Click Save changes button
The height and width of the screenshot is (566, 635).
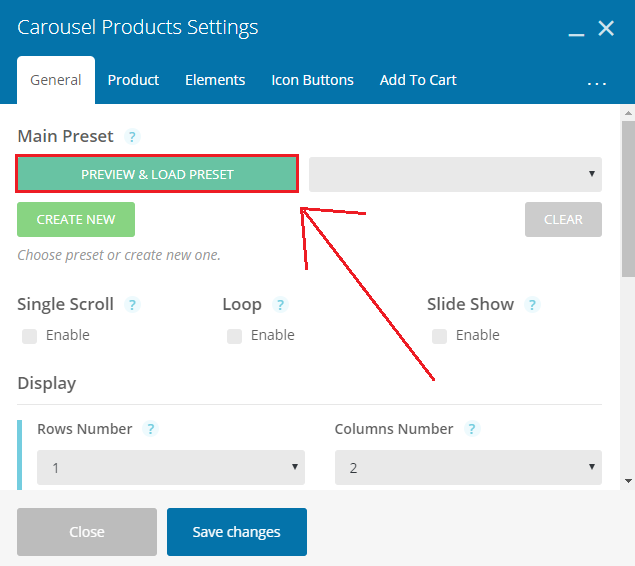(x=237, y=532)
